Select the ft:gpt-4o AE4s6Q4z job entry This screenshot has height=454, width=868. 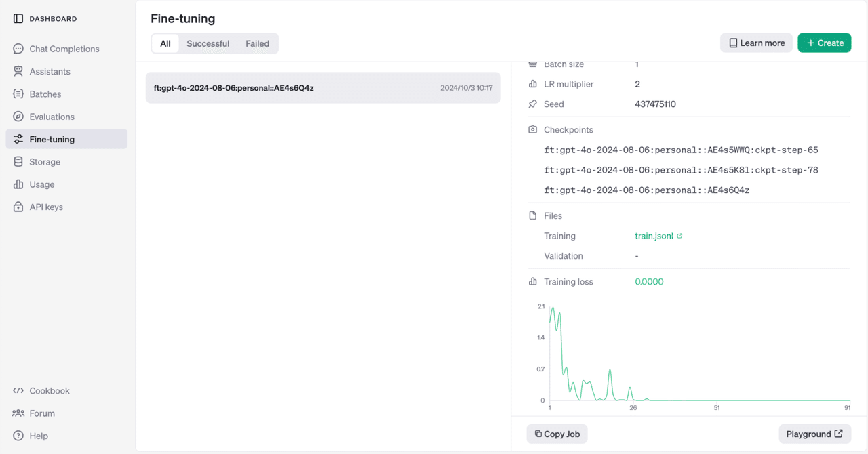coord(323,87)
